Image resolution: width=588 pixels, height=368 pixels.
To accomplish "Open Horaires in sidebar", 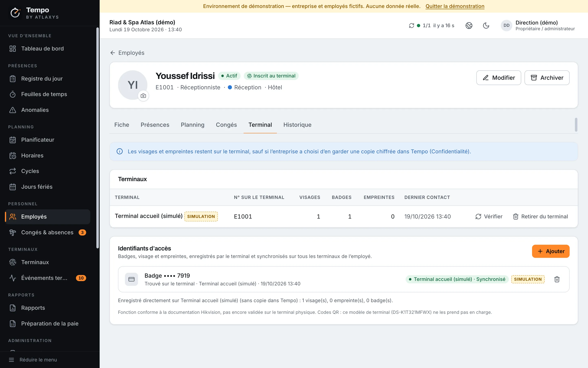I will (47, 156).
